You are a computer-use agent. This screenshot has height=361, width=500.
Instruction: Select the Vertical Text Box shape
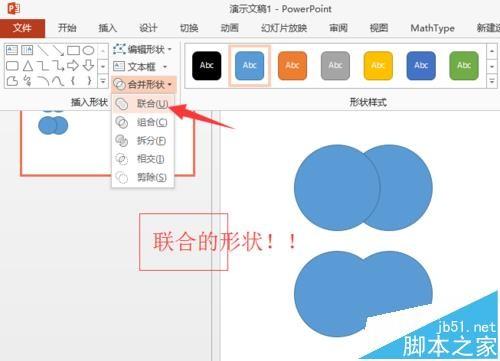[x=27, y=50]
